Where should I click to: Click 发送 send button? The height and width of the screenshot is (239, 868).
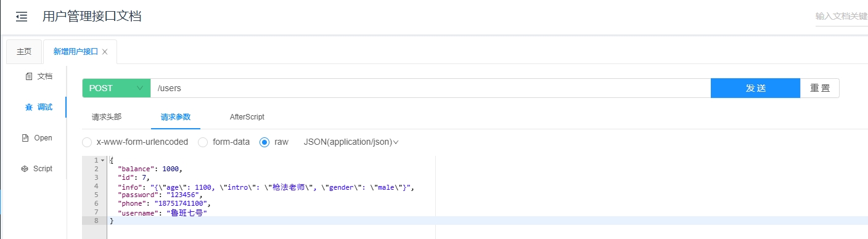point(755,88)
